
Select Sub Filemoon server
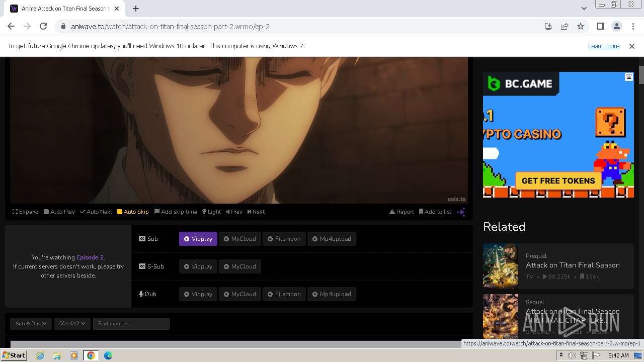click(x=284, y=239)
